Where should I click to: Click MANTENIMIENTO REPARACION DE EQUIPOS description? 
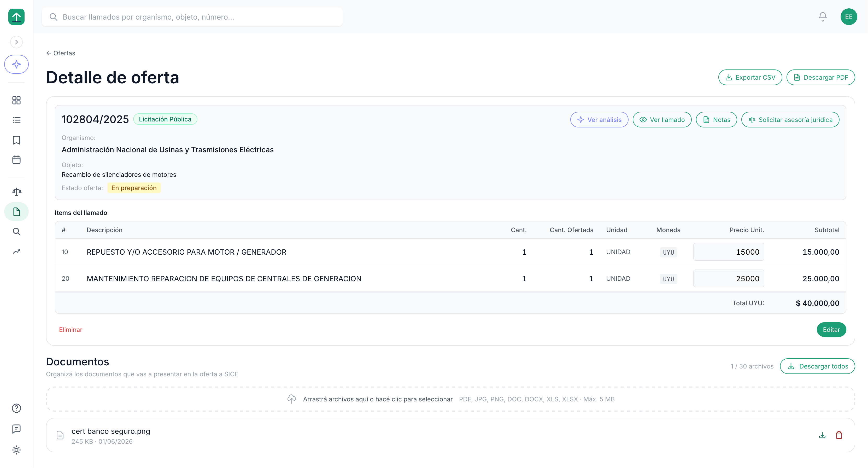pos(224,278)
